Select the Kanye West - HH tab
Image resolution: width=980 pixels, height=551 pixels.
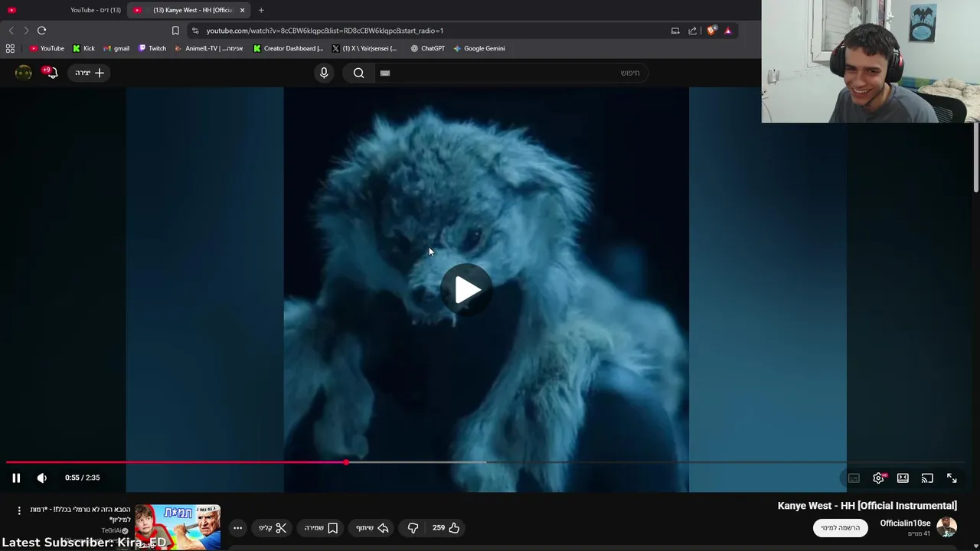click(x=187, y=10)
